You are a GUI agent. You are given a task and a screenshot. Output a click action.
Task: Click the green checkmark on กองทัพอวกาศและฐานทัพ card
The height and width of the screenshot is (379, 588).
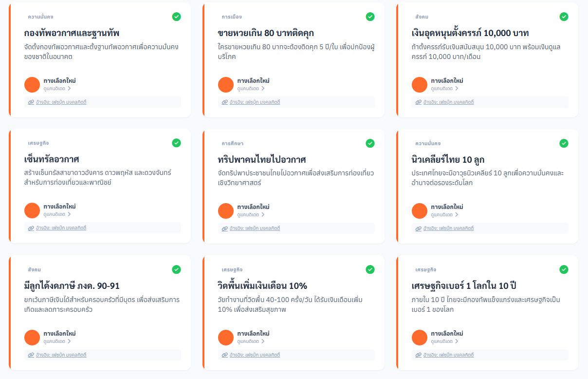[176, 16]
